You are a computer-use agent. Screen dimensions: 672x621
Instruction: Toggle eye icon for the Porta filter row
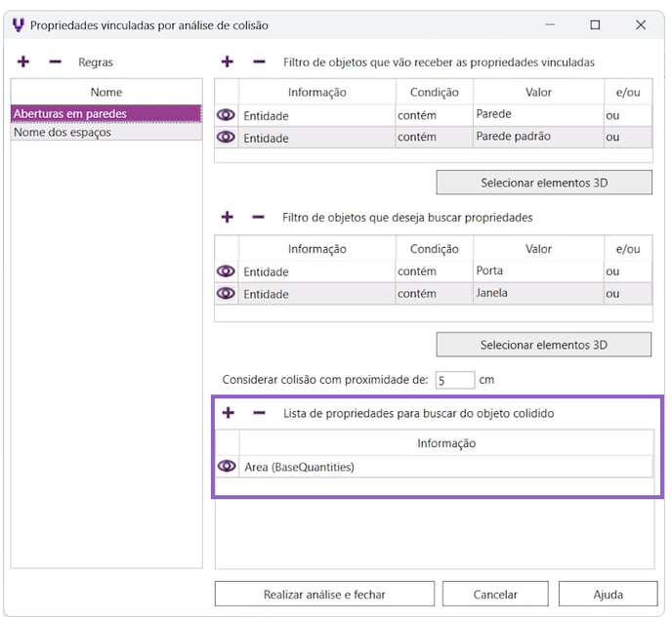[x=227, y=271]
